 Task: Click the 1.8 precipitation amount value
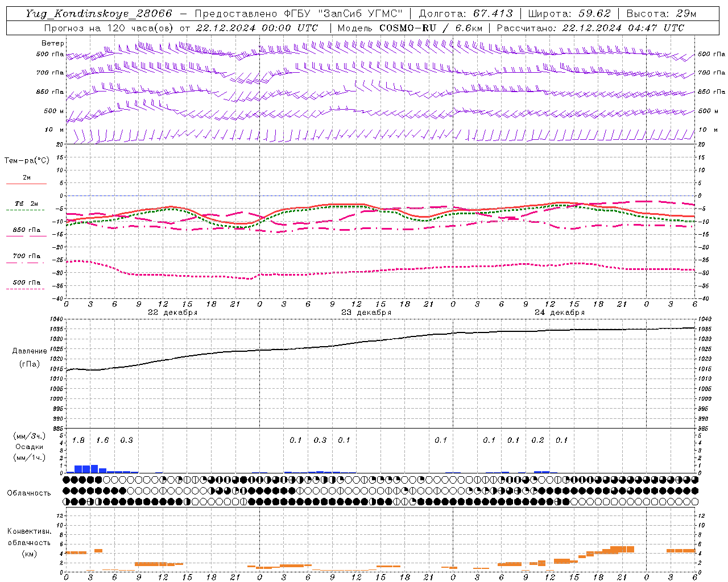(x=78, y=440)
